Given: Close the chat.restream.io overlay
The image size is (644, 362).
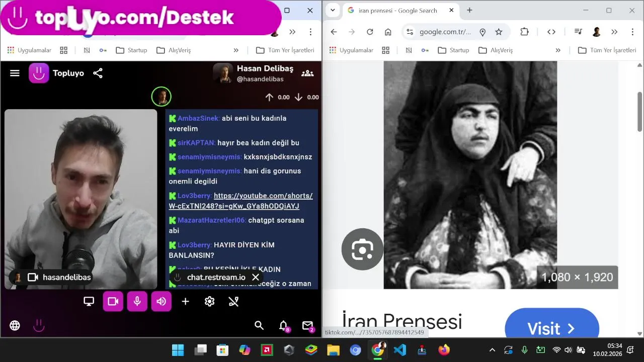Looking at the screenshot, I should click(x=256, y=278).
